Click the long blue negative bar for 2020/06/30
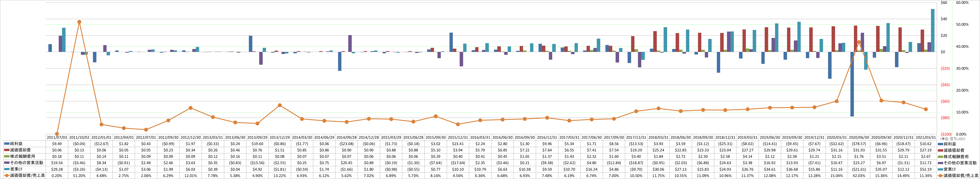980x179 pixels. tap(852, 84)
